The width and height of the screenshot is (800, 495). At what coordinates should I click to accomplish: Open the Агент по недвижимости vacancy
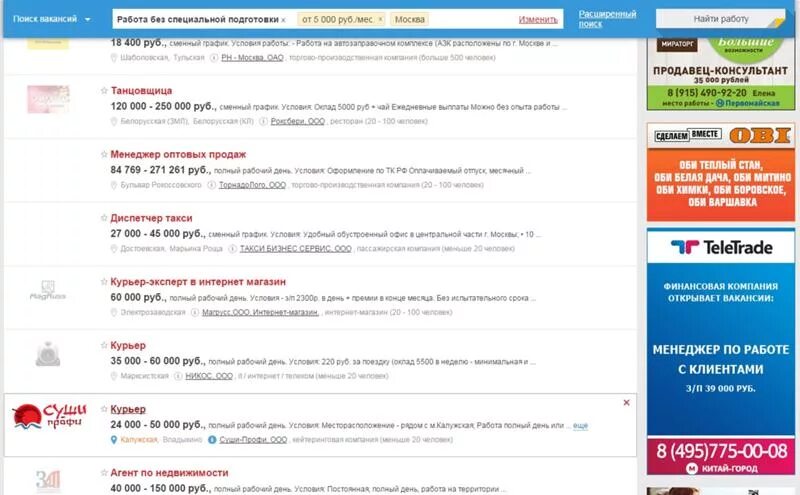tap(169, 473)
